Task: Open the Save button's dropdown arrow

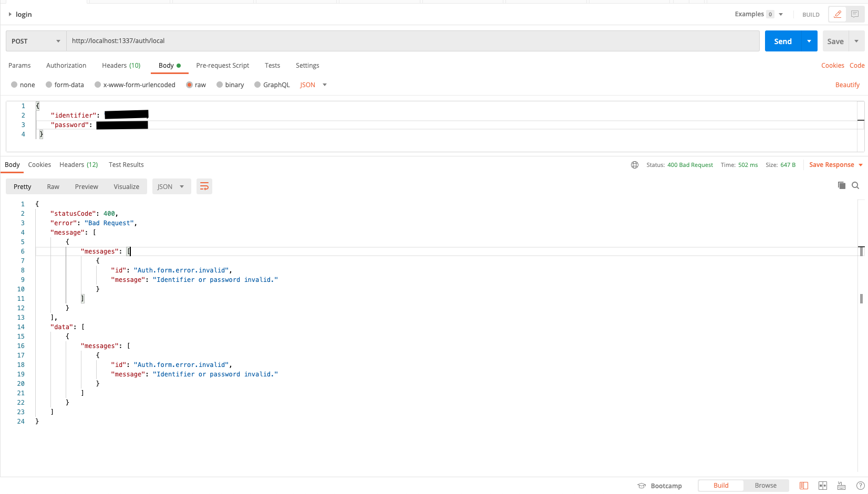Action: [856, 41]
